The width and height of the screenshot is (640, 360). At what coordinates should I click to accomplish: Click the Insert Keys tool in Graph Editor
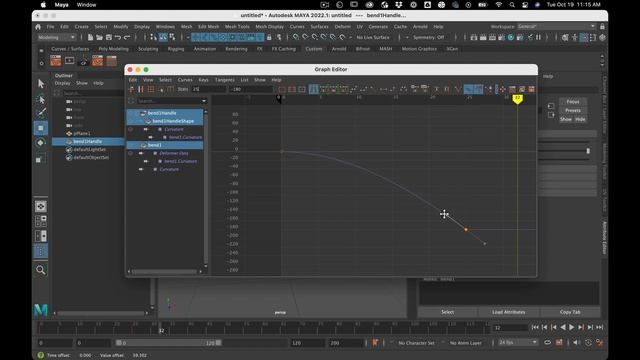tap(141, 89)
